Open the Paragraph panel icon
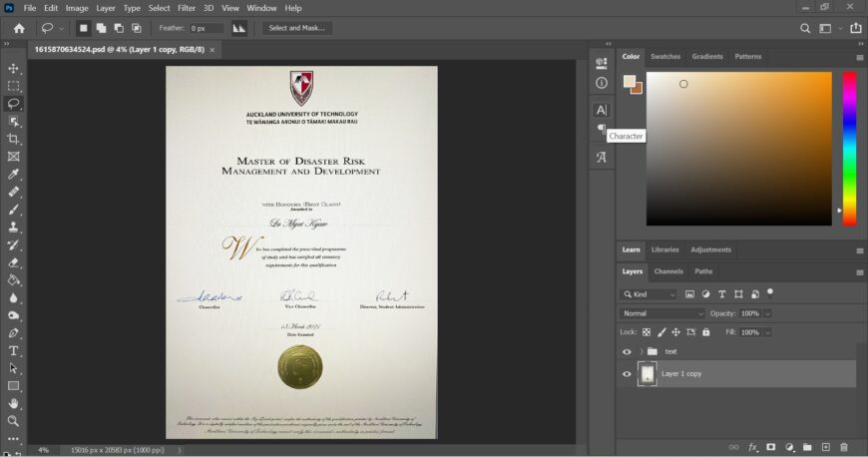868x457 pixels. (602, 129)
